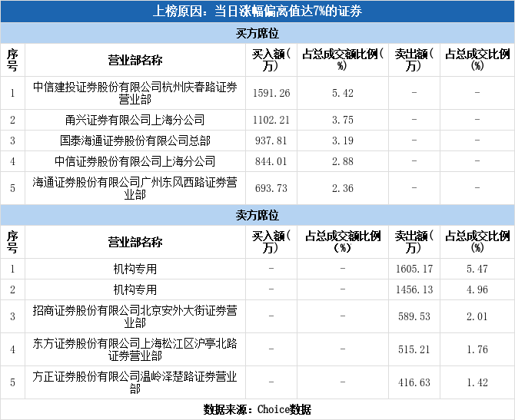Viewport: 515px width, 420px height.
Task: Click ratio value 2.36
Action: [x=343, y=188]
